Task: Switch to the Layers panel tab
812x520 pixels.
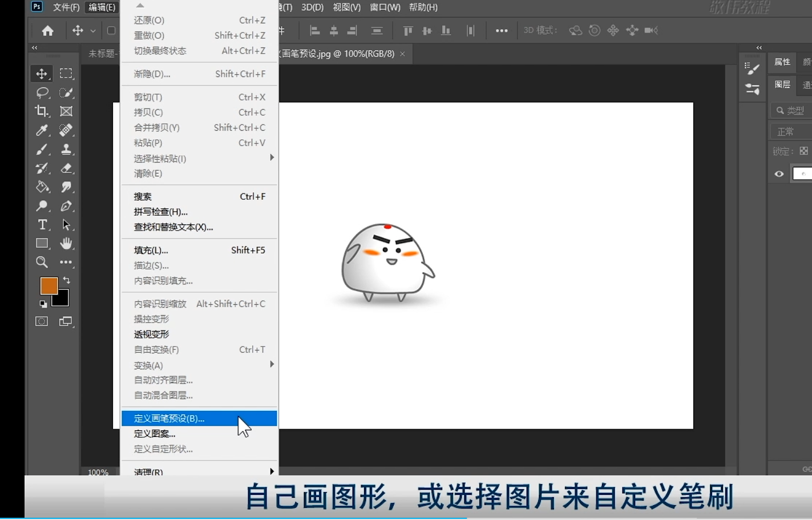Action: pyautogui.click(x=782, y=84)
